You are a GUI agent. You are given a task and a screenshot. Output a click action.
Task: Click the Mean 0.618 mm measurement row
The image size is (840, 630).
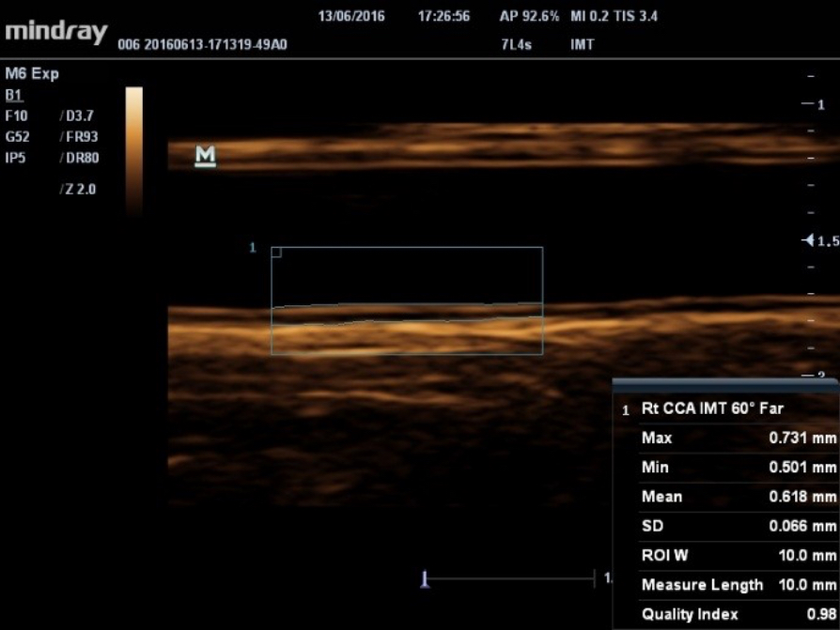pos(725,497)
